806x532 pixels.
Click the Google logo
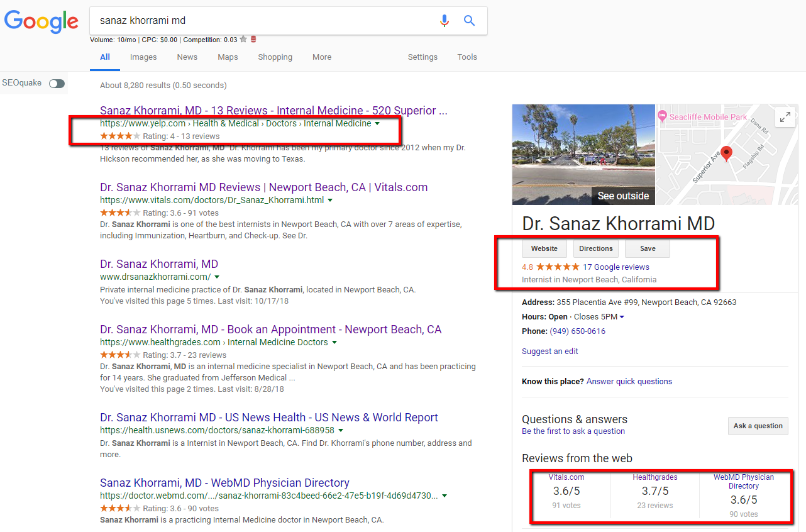(x=41, y=21)
